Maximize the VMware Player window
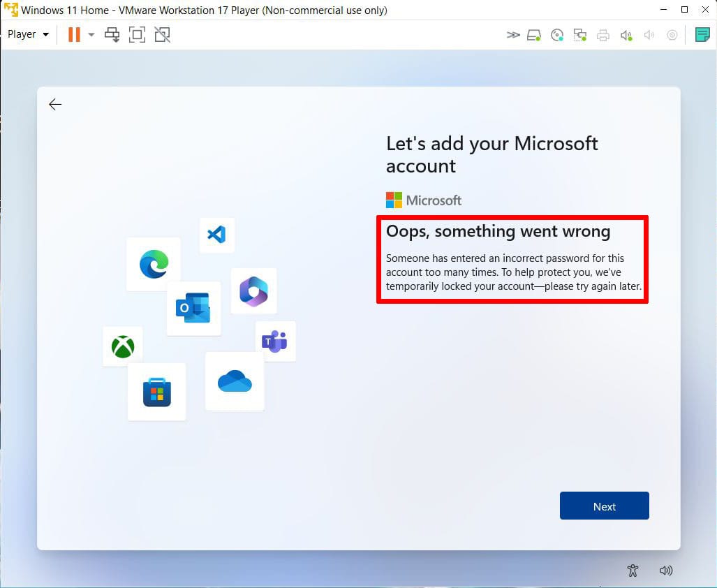The height and width of the screenshot is (588, 717). click(684, 10)
